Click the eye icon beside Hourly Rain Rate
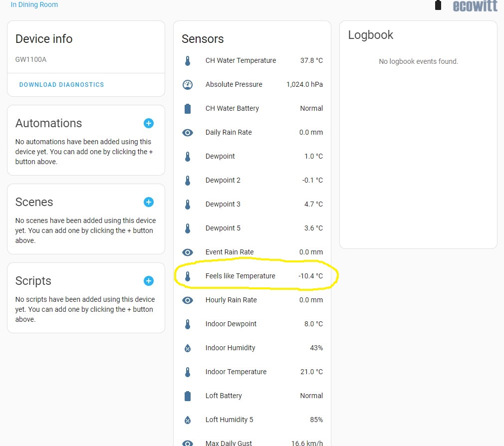Viewport: 504px width, 446px height. click(187, 300)
